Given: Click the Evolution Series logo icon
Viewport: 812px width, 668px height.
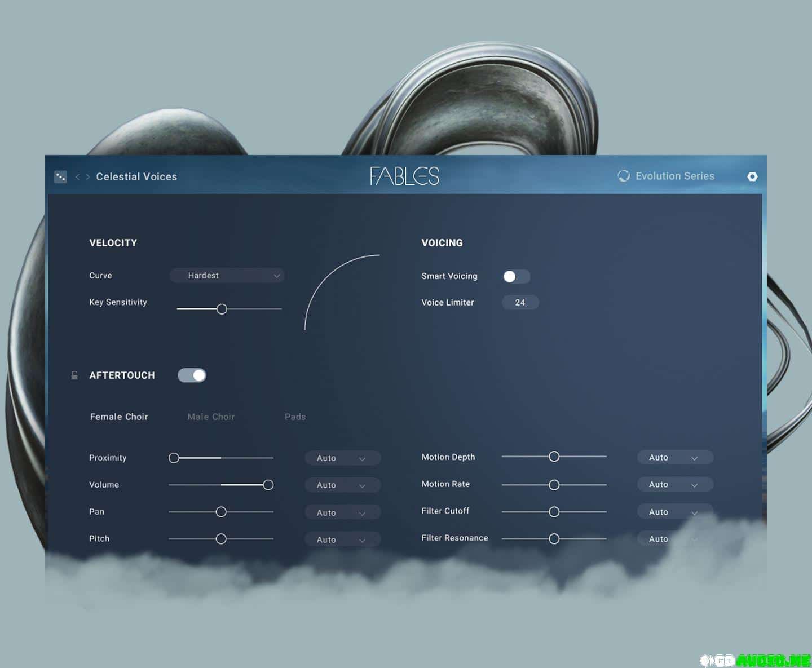Looking at the screenshot, I should tap(624, 176).
